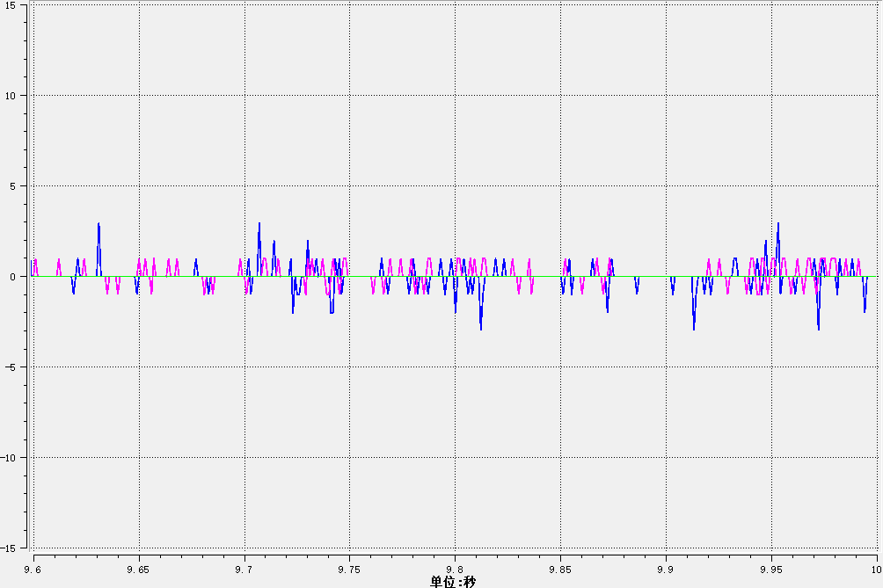Click the 9.6 label at x-axis start
The image size is (883, 588).
[x=33, y=570]
